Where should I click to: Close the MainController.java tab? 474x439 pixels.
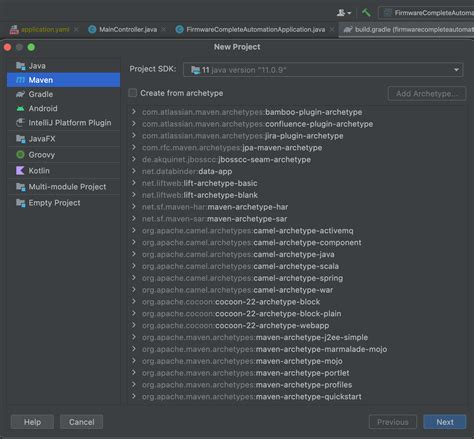tap(164, 29)
